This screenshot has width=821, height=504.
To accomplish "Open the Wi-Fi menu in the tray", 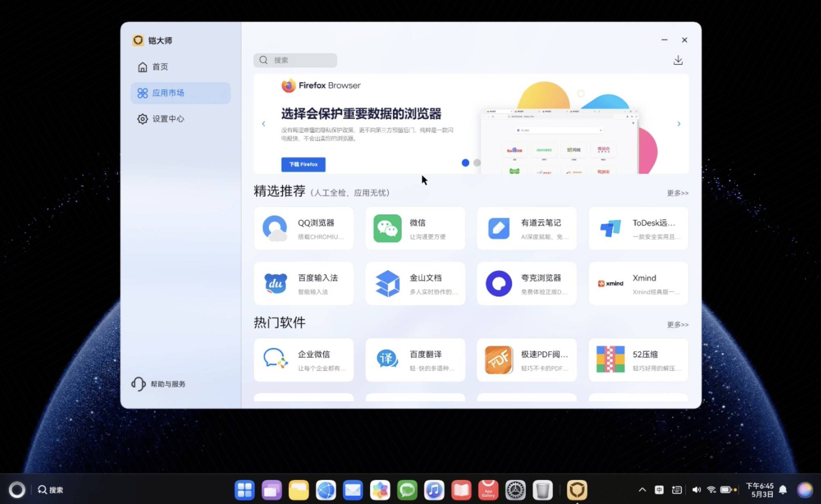I will coord(711,490).
